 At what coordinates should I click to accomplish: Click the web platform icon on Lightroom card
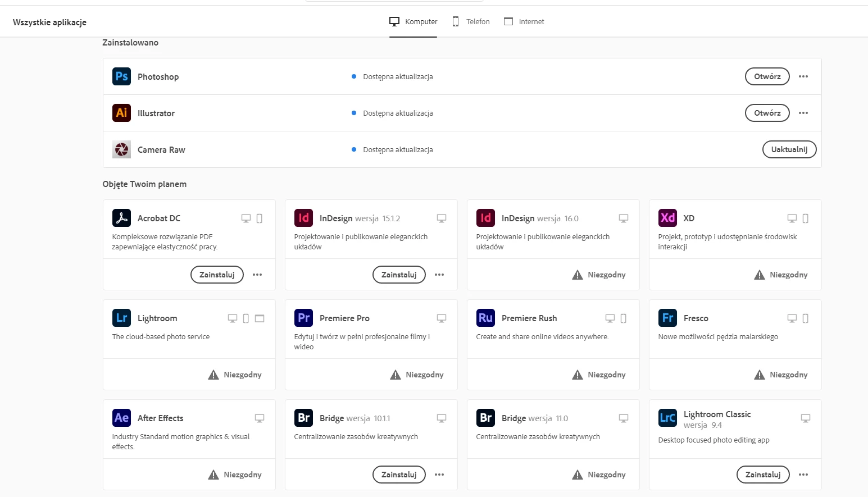tap(260, 318)
